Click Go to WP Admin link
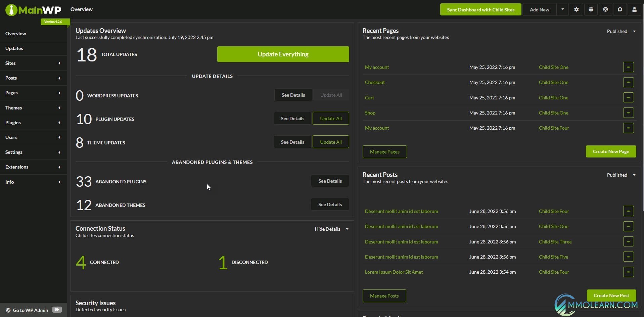This screenshot has height=317, width=644. tap(30, 310)
